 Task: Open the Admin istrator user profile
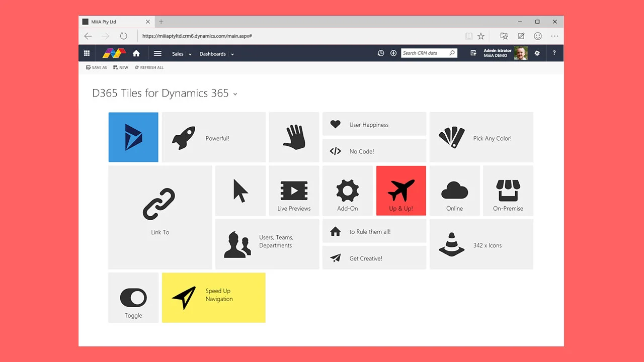(497, 53)
